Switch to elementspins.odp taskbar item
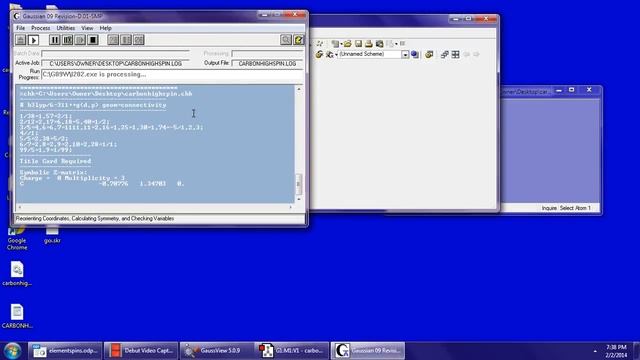The height and width of the screenshot is (360, 640). click(x=65, y=351)
